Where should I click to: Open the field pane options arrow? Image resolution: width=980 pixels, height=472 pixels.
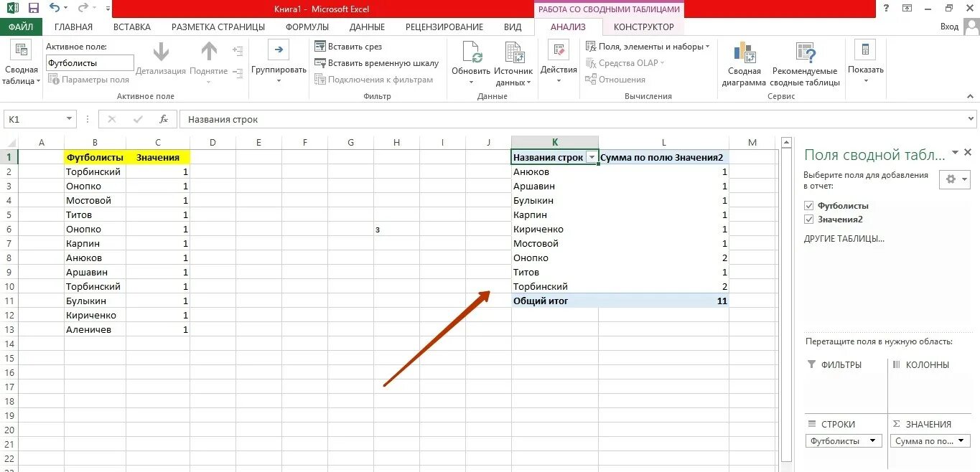point(955,153)
